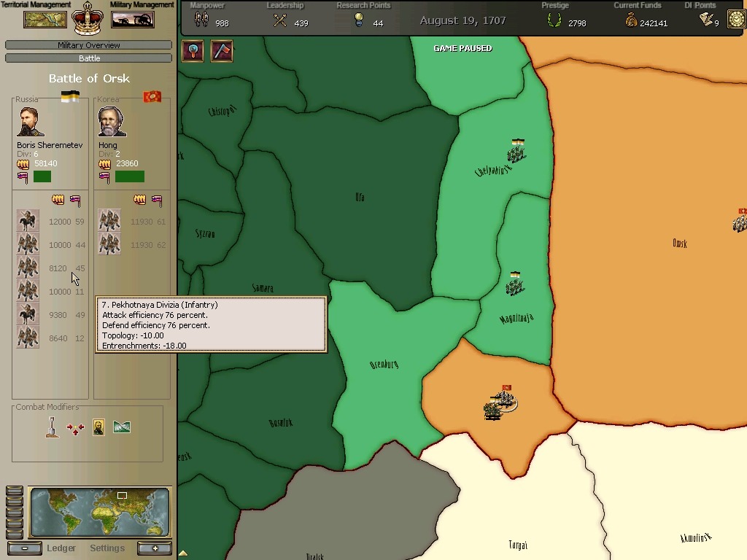
Task: Click Korea's green morale bar
Action: click(130, 177)
